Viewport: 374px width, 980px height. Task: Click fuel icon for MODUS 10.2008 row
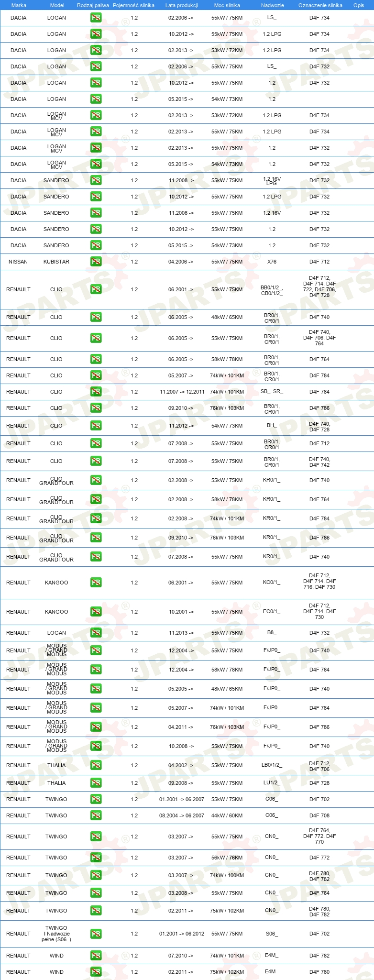(x=96, y=746)
